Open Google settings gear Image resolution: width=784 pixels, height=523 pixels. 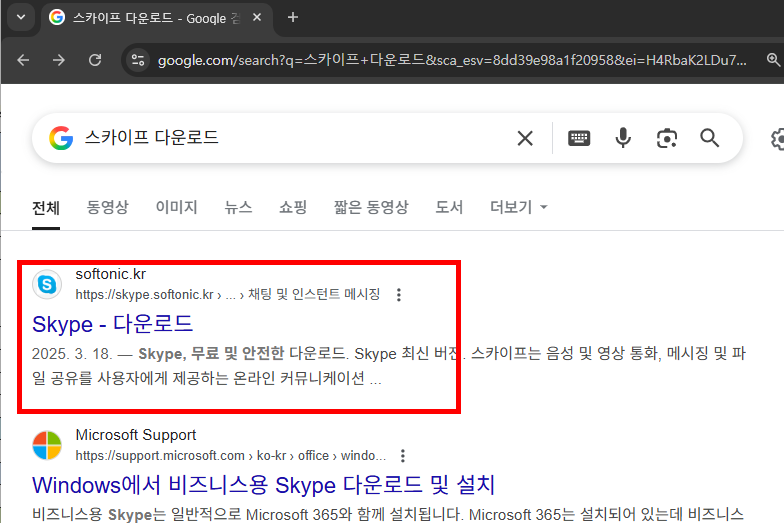pos(778,138)
